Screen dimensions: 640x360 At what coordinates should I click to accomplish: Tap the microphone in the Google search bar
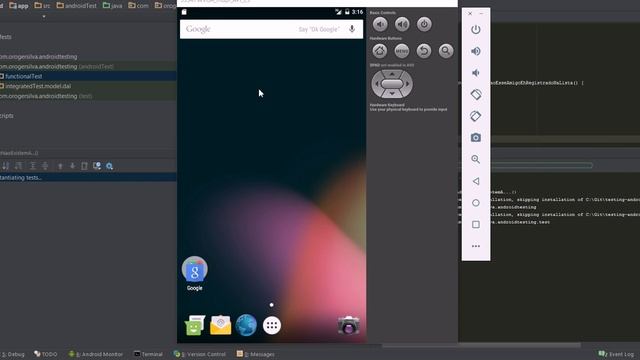coord(352,29)
